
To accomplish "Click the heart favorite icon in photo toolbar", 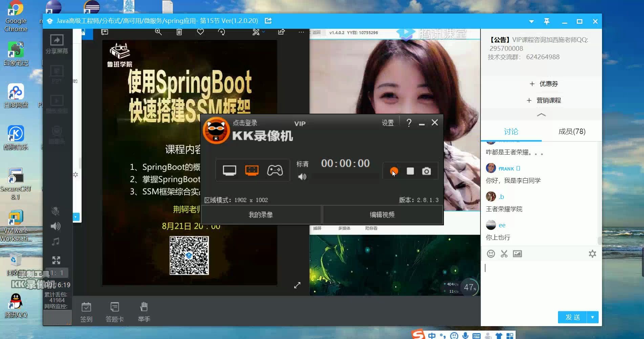I will point(200,32).
